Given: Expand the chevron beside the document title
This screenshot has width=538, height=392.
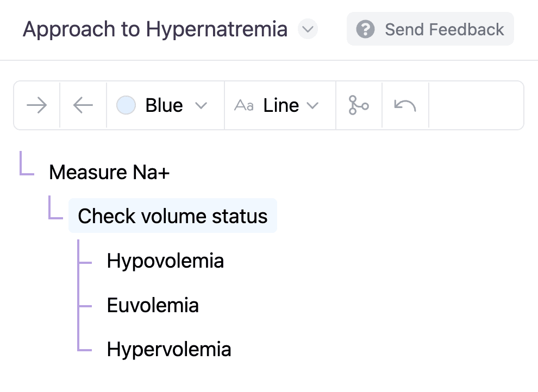Looking at the screenshot, I should [308, 29].
